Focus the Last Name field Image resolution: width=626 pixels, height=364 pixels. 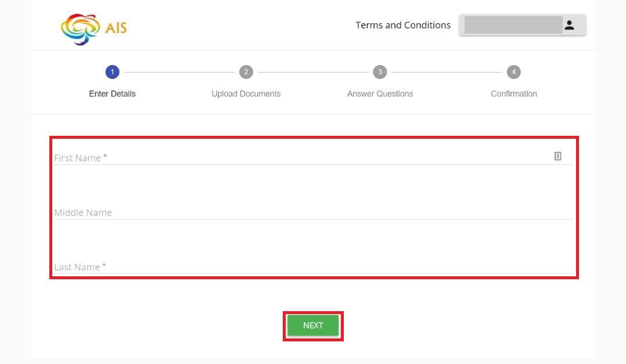point(314,266)
